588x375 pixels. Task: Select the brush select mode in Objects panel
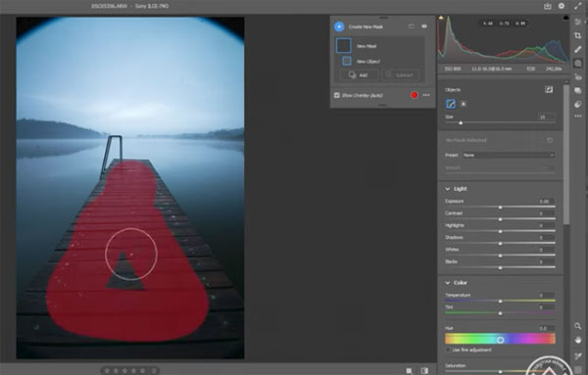[x=451, y=104]
